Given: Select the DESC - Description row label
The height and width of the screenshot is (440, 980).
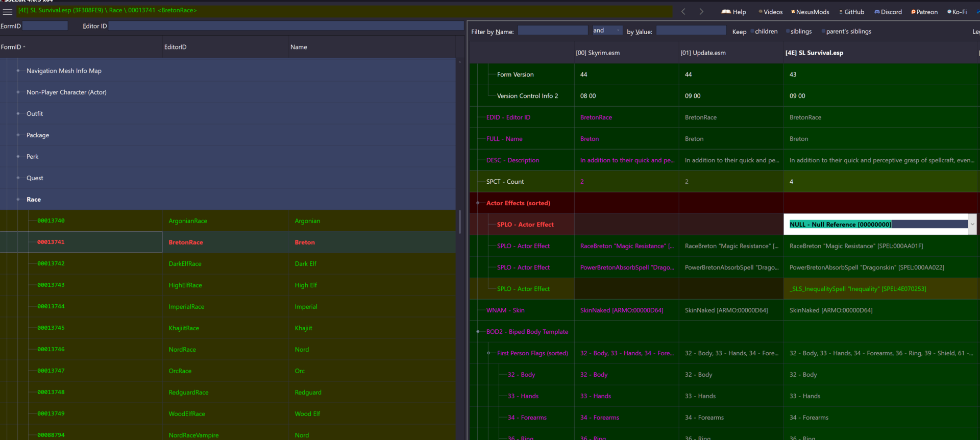Looking at the screenshot, I should pos(512,160).
